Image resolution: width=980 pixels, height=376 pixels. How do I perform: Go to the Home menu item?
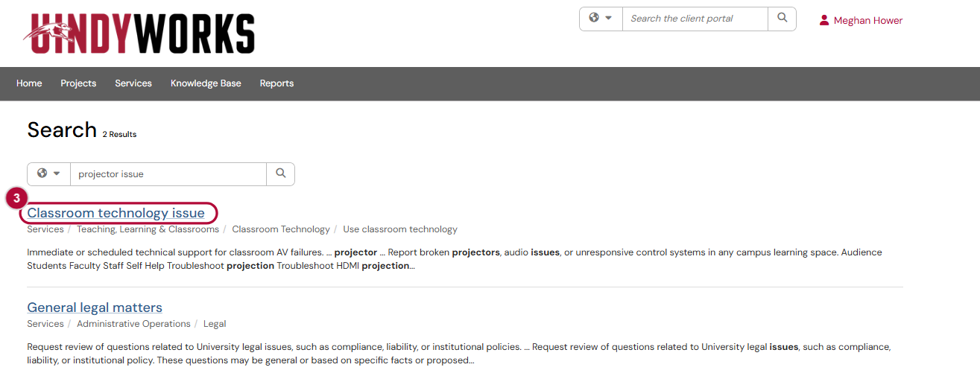(x=29, y=83)
